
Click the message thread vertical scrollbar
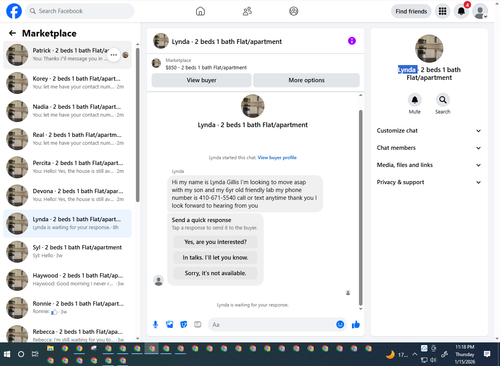[360, 208]
